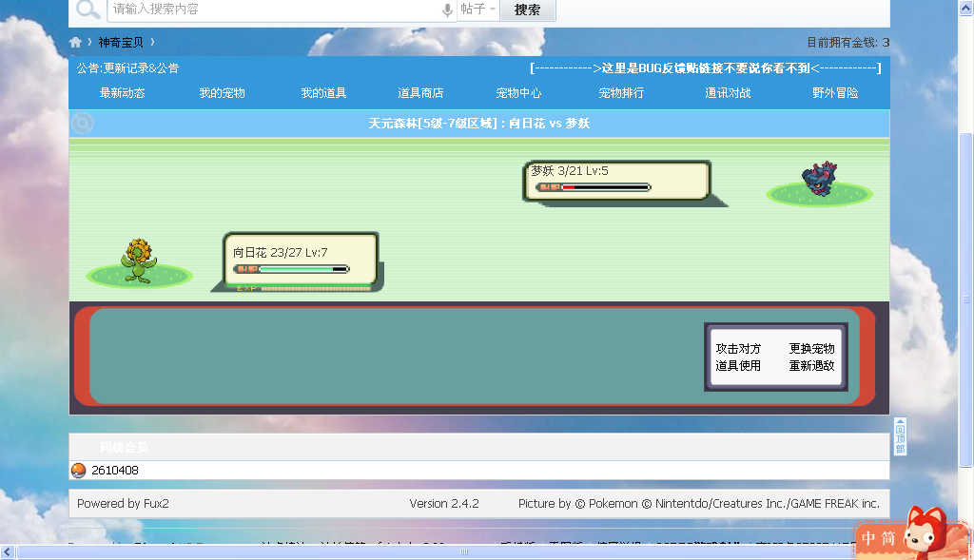Open the BUG反馈 feedback link
Viewport: 974px width, 560px height.
(706, 68)
